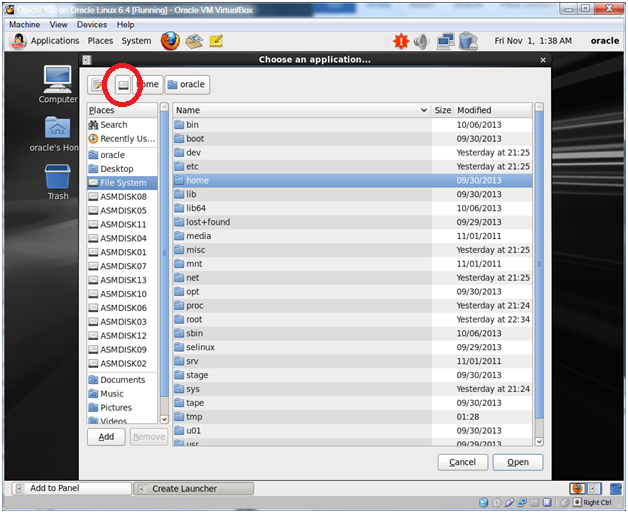The width and height of the screenshot is (628, 513).
Task: Click the network connection icon in panel
Action: pyautogui.click(x=445, y=41)
